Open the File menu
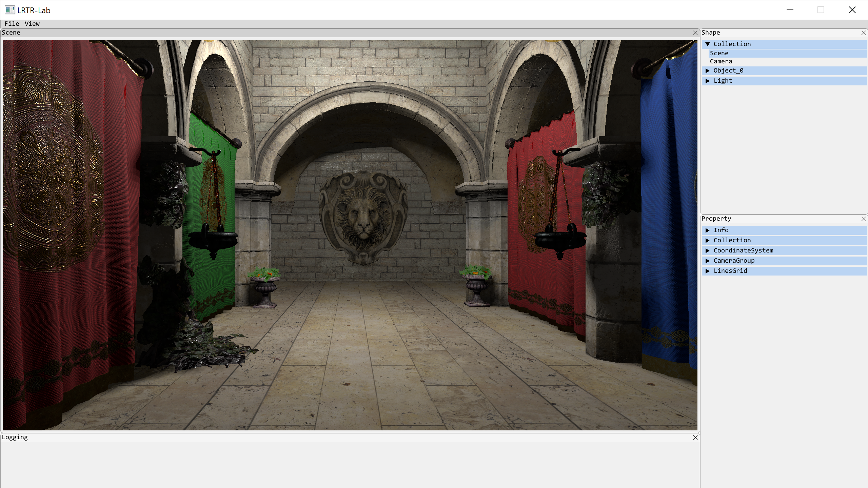 12,24
